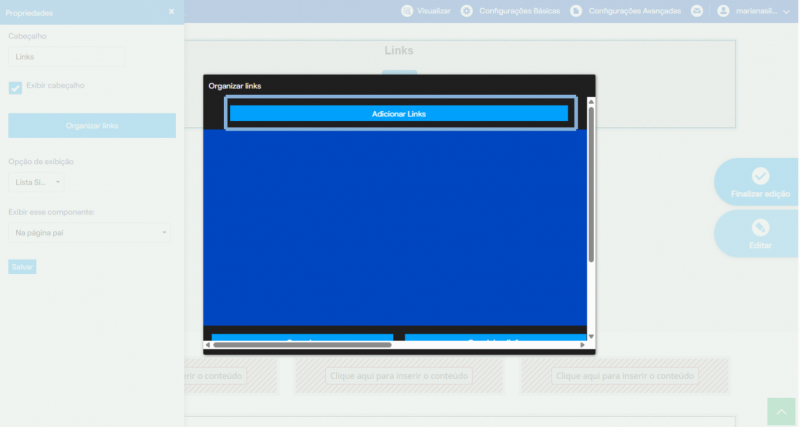The height and width of the screenshot is (427, 800).
Task: Open the Exibir esse componente dropdown
Action: point(89,233)
